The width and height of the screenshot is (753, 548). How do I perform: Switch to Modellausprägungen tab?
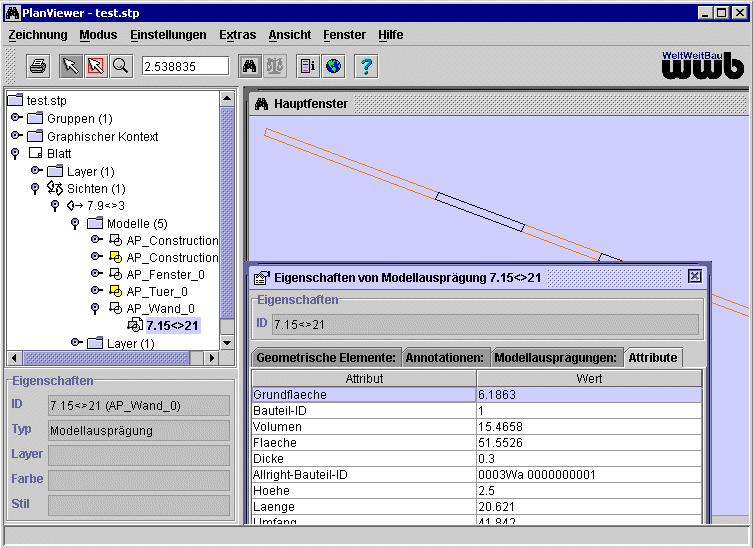(556, 358)
